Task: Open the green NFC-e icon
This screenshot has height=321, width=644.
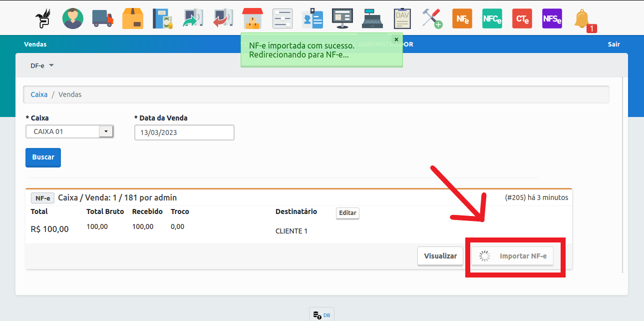Action: pyautogui.click(x=492, y=18)
